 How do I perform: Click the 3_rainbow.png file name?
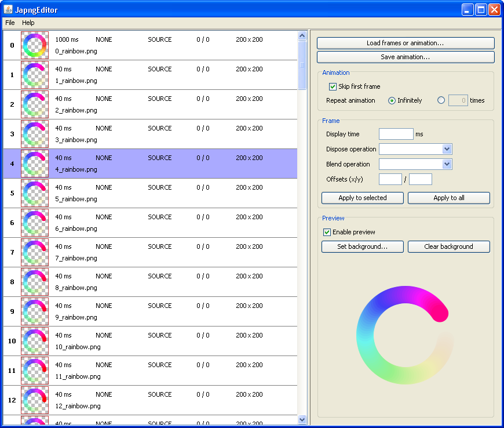click(76, 140)
